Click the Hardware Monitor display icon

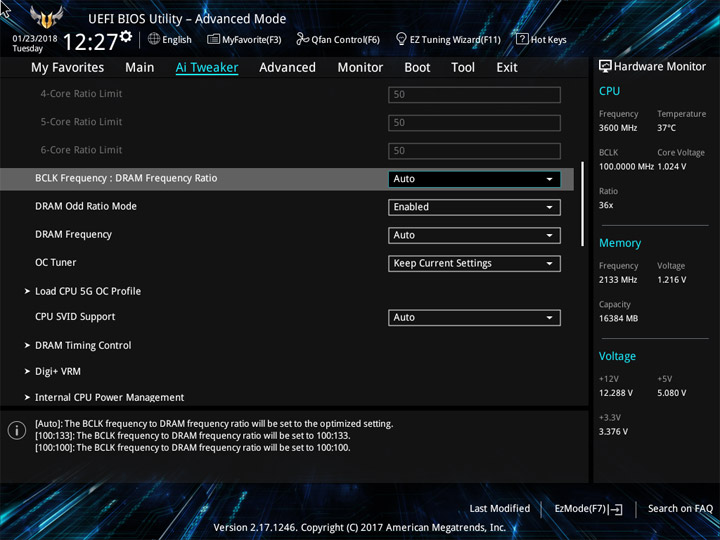pyautogui.click(x=605, y=66)
